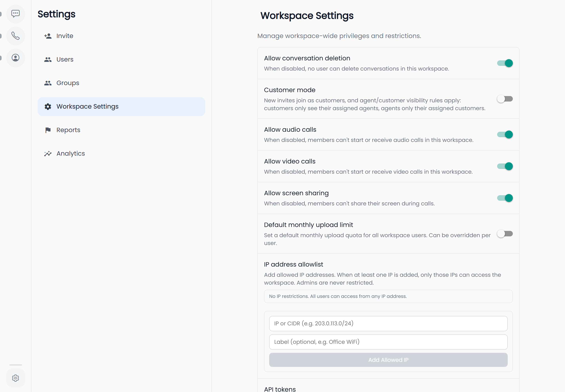This screenshot has width=565, height=392.
Task: Select Workspace Settings in the sidebar
Action: [x=121, y=107]
